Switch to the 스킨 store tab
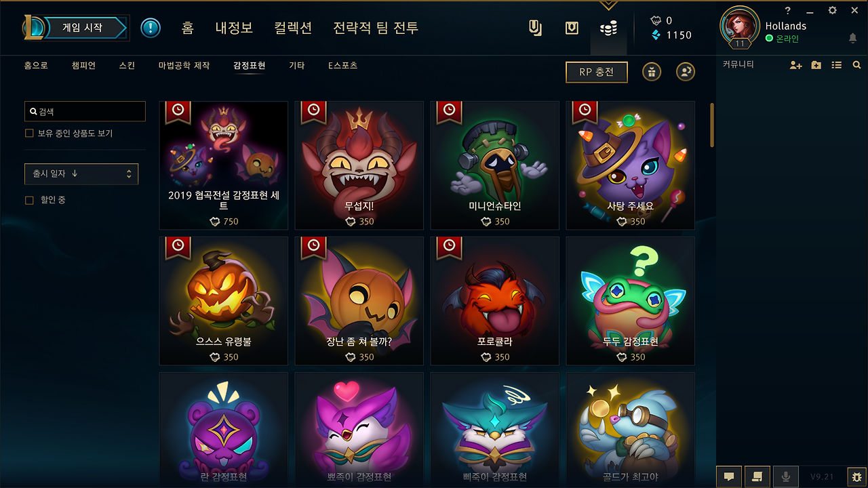This screenshot has height=488, width=868. tap(127, 66)
